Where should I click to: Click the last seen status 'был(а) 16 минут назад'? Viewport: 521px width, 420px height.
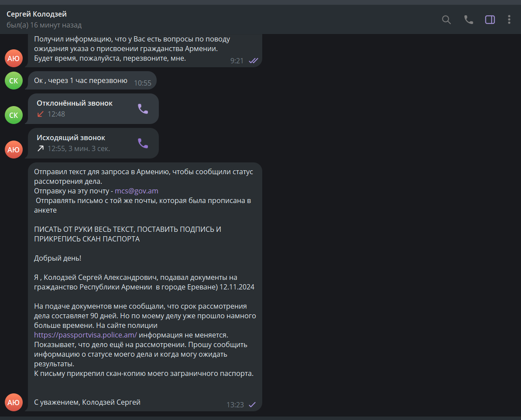coord(44,25)
